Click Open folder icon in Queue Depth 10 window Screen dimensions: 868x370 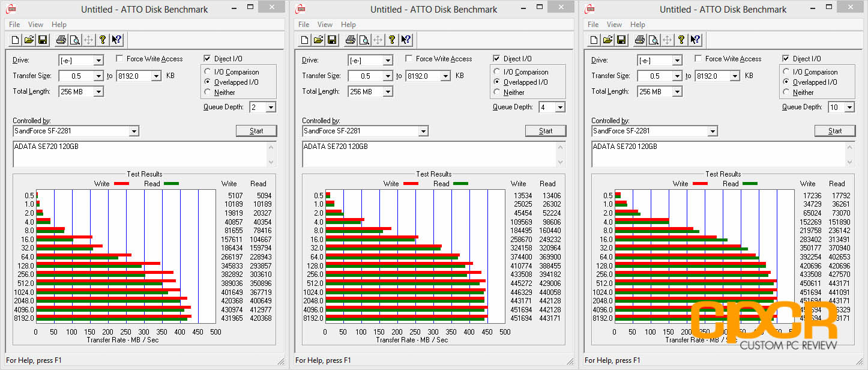pos(607,40)
